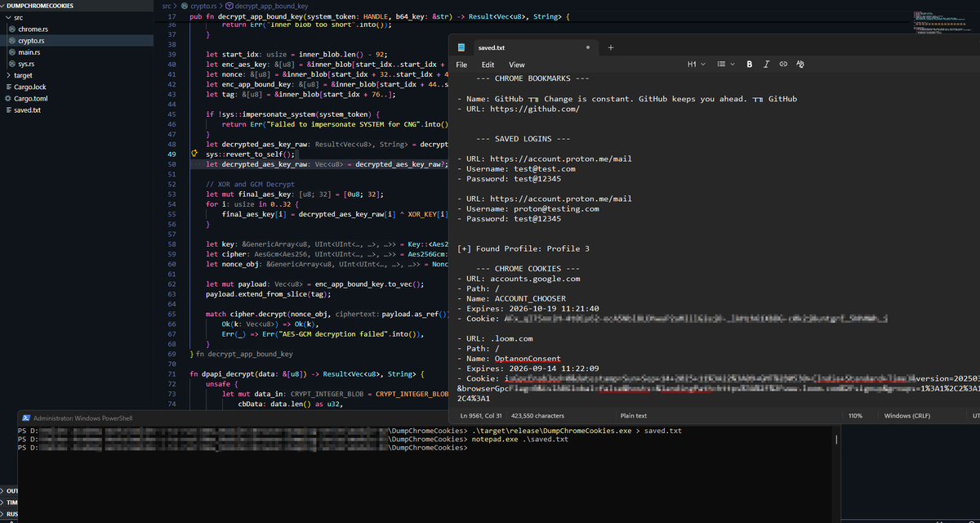The height and width of the screenshot is (523, 980).
Task: Click the Rust file icon beside chrome.rs
Action: click(11, 29)
